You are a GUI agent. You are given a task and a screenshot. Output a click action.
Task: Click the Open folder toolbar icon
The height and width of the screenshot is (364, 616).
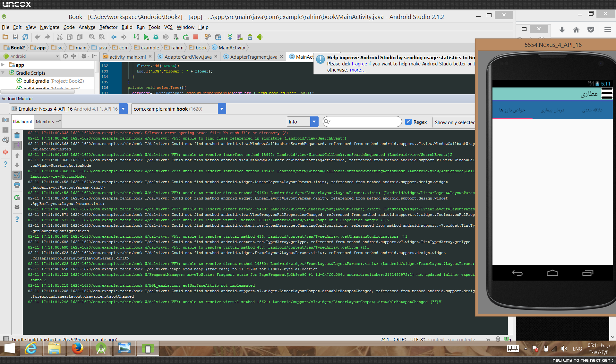pos(5,37)
